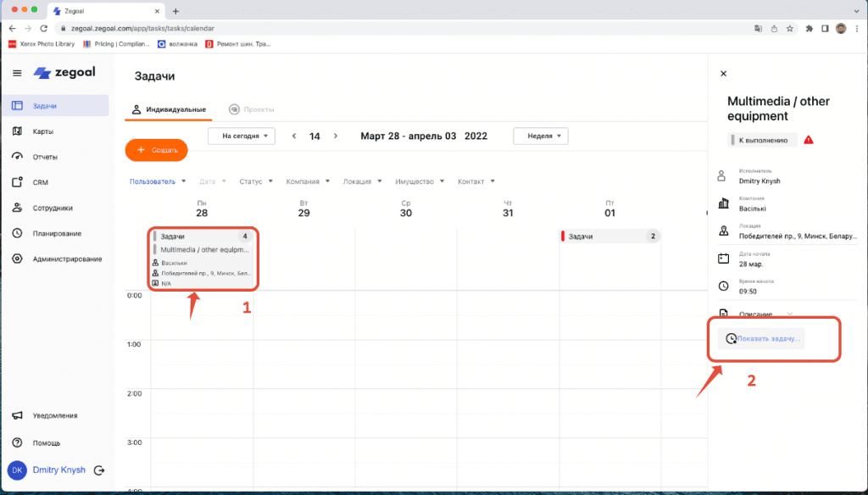This screenshot has width=868, height=495.
Task: Click the logout icon beside Dmitry Knysh
Action: pyautogui.click(x=99, y=470)
